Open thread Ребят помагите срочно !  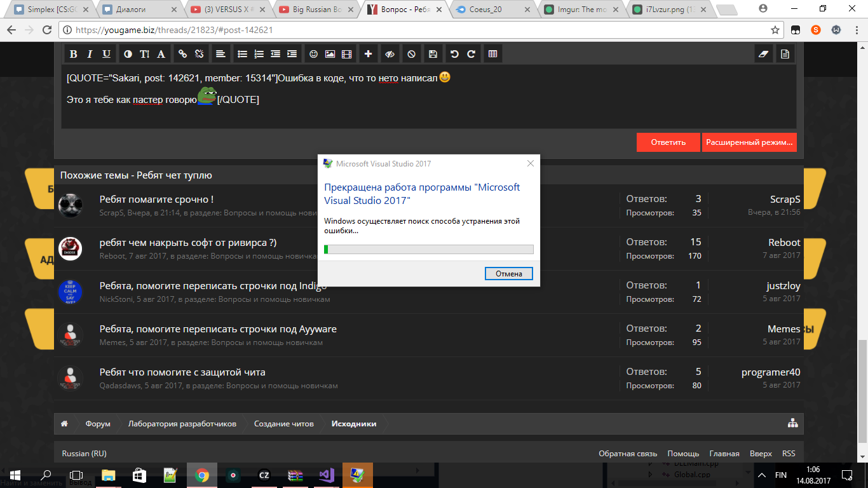156,200
